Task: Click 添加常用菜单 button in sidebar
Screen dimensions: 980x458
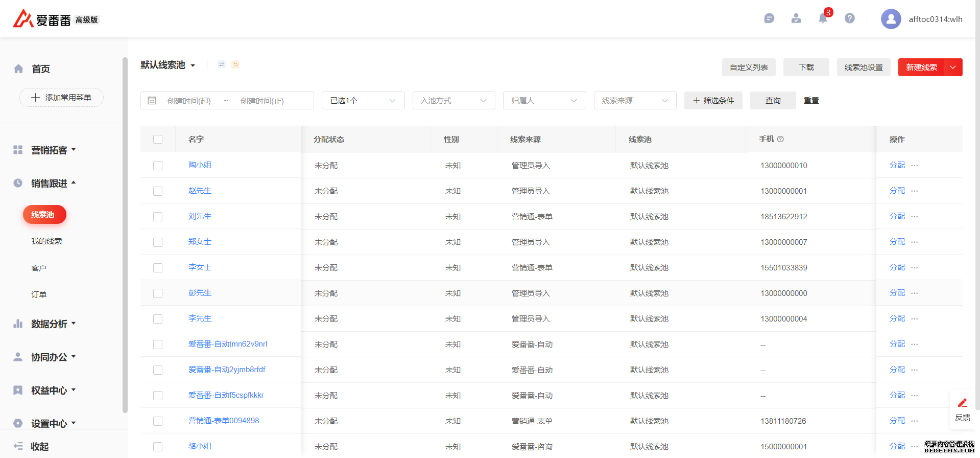Action: tap(61, 97)
